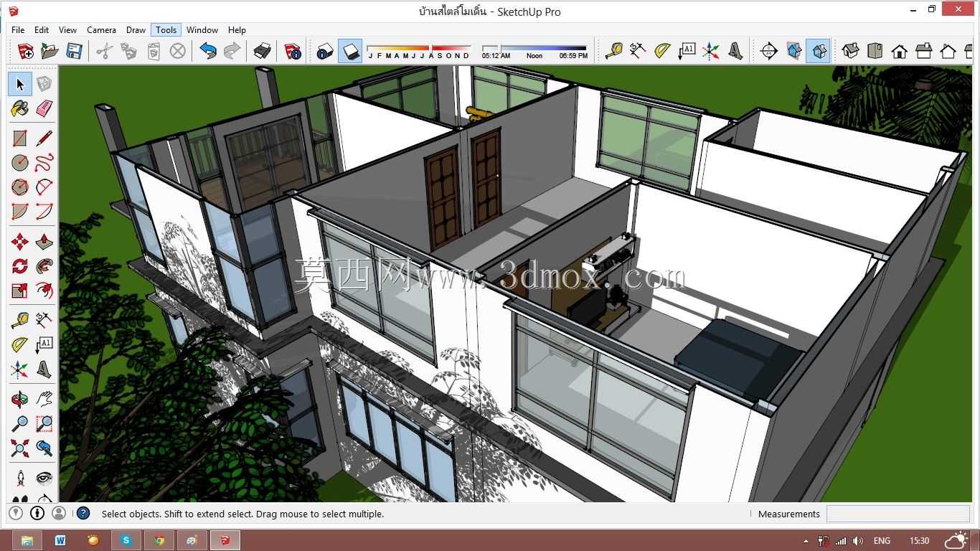Open File Explorer from the taskbar
Screen dimensions: 980x551
point(27,540)
